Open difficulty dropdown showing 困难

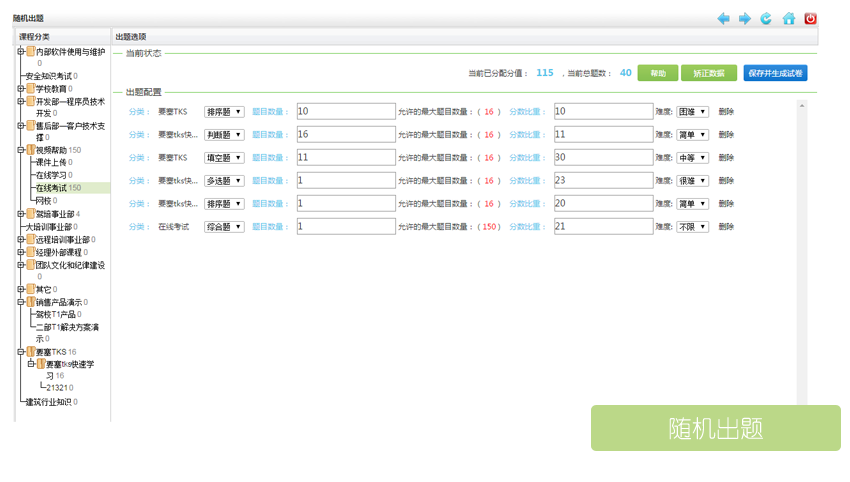693,112
